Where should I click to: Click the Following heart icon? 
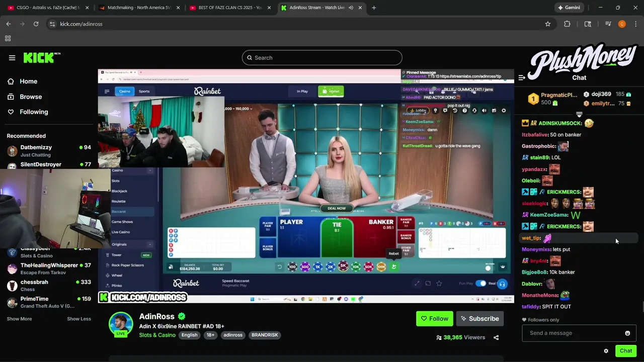point(11,112)
